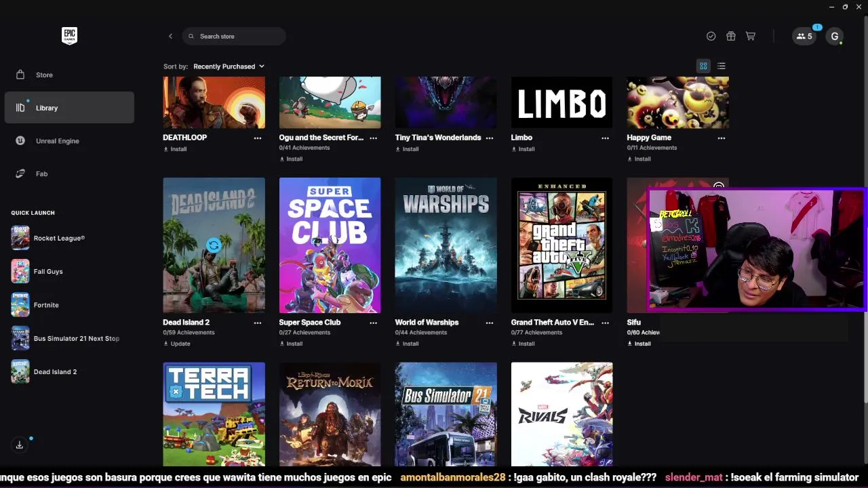Click the Epic Games logo
868x488 pixels.
[69, 36]
